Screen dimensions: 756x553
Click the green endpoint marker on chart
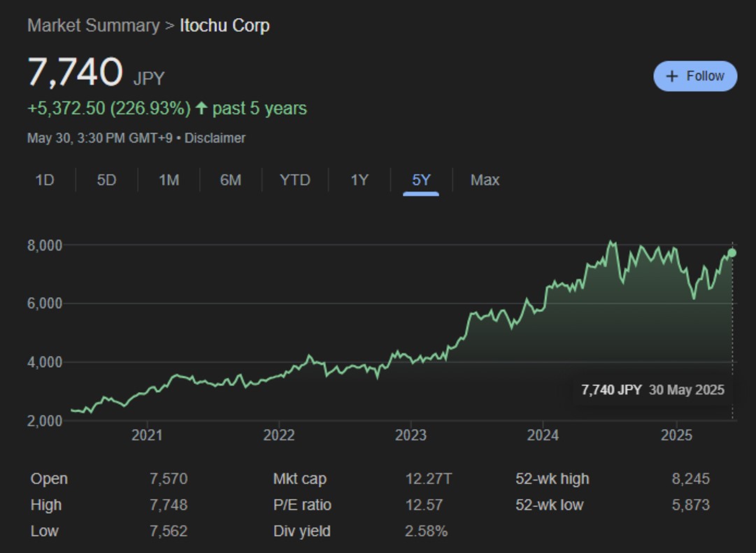click(732, 252)
